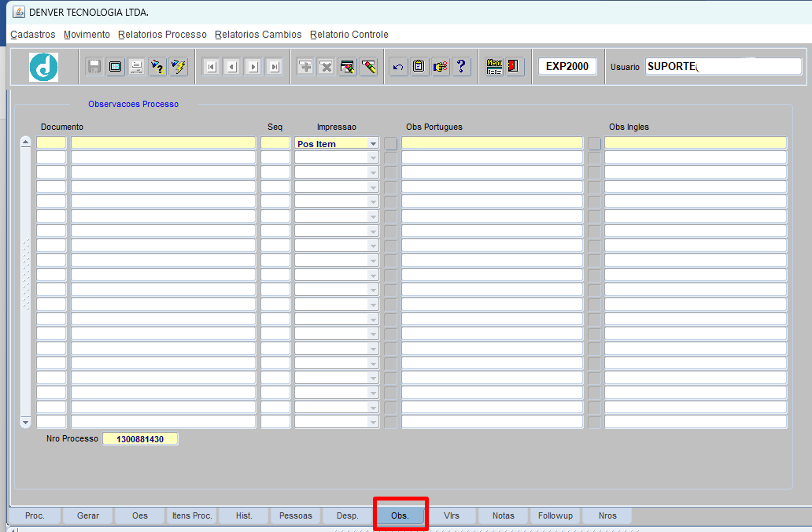812x532 pixels.
Task: Open the 'Pos Item' Impressao dropdown
Action: pos(373,144)
